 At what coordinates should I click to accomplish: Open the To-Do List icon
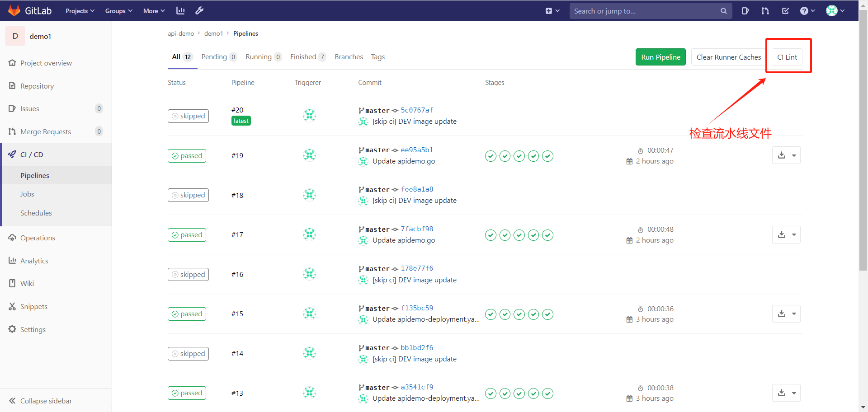(785, 10)
